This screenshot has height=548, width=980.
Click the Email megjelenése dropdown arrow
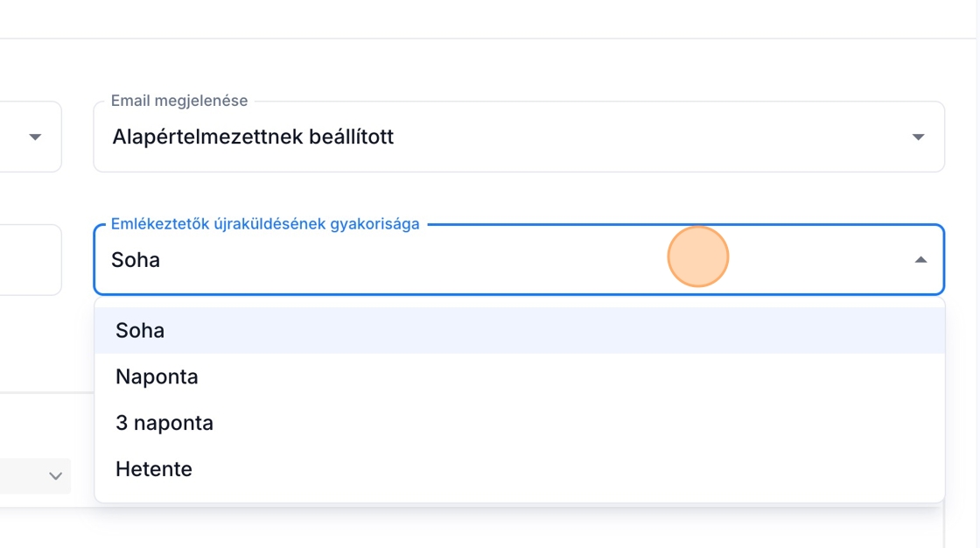[918, 137]
